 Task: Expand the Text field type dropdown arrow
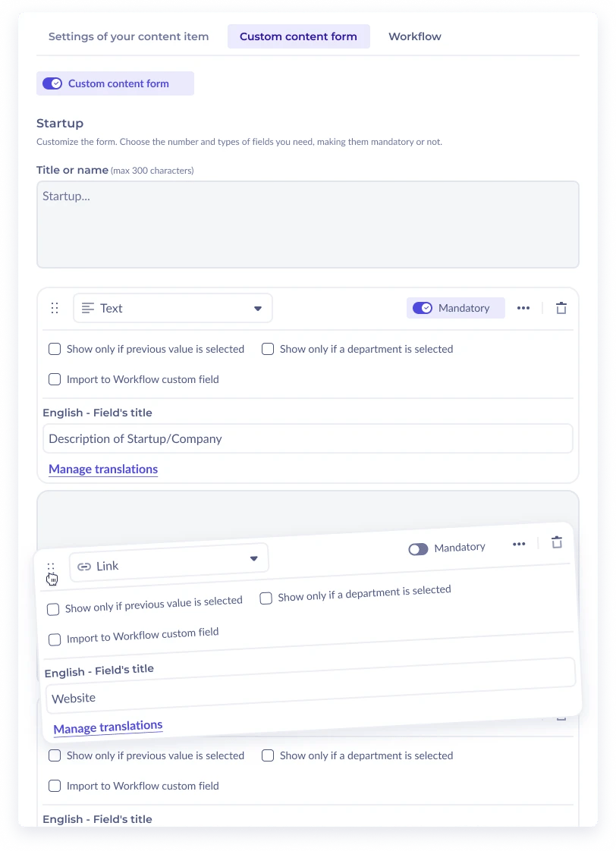point(258,309)
